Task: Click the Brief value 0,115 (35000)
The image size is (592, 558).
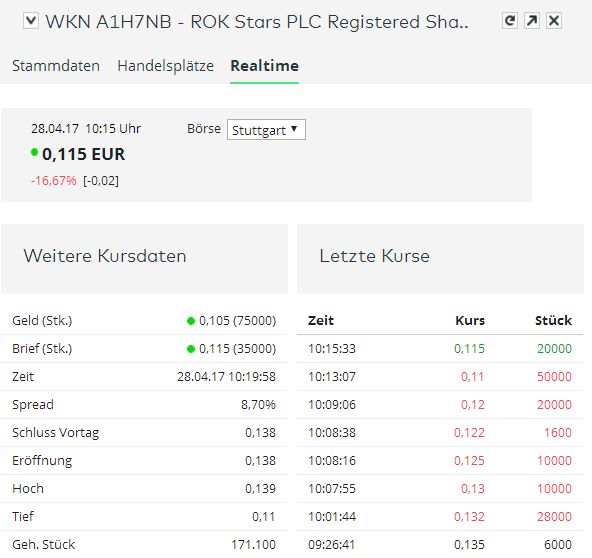Action: pyautogui.click(x=237, y=348)
